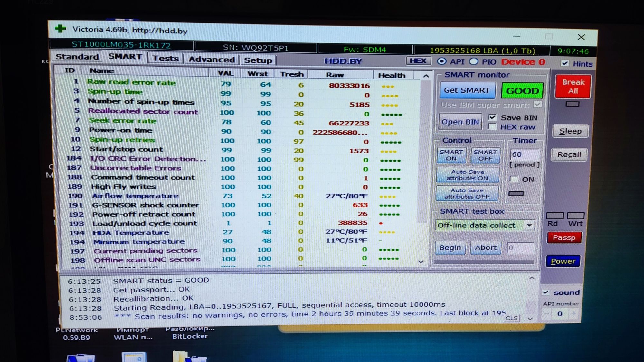
Task: Click the CLS button in the log
Action: tap(512, 318)
